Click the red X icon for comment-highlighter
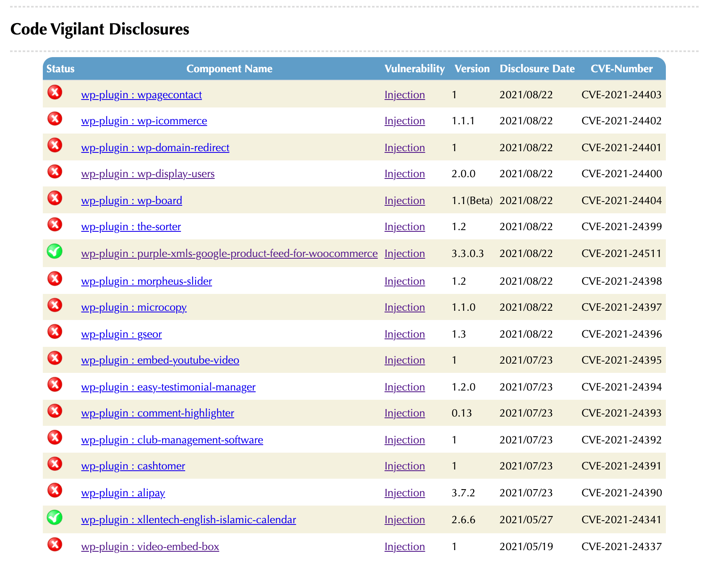Screen dimensions: 728x561 click(55, 411)
